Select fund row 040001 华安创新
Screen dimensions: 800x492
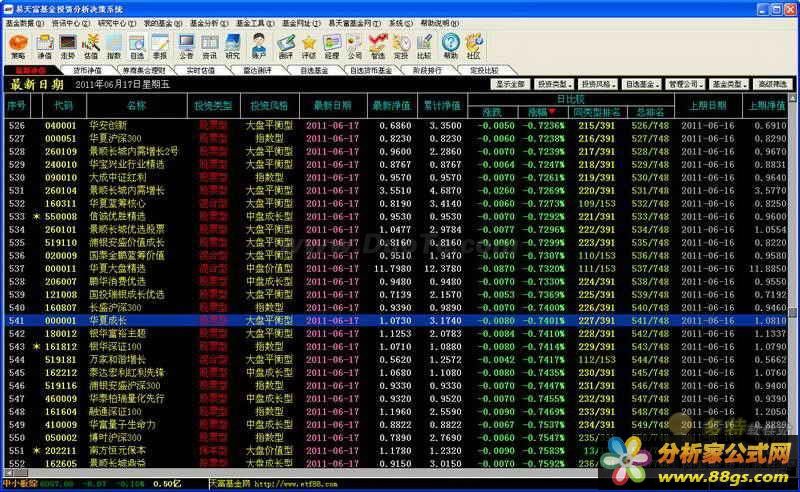coord(396,125)
